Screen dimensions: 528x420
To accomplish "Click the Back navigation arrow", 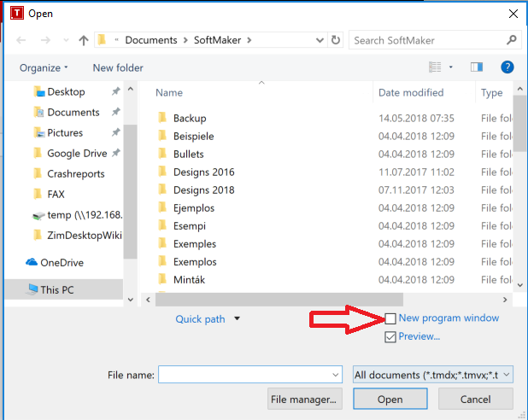I will click(x=21, y=40).
